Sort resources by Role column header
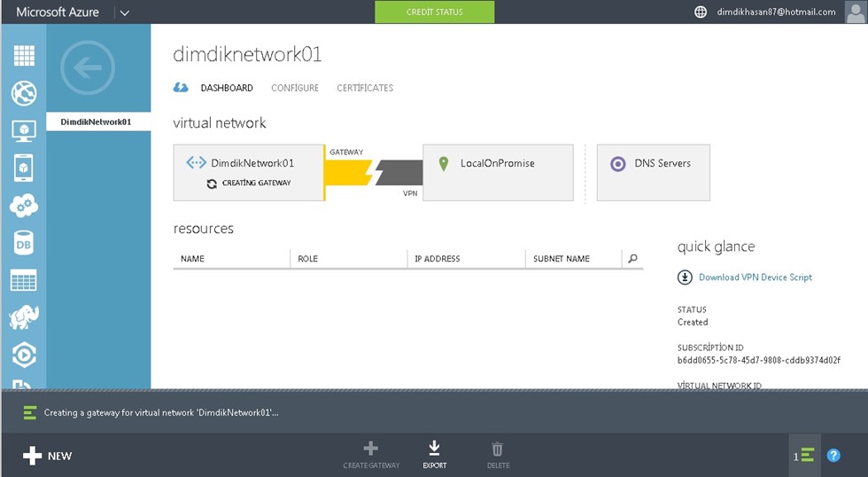The image size is (868, 477). (x=349, y=259)
